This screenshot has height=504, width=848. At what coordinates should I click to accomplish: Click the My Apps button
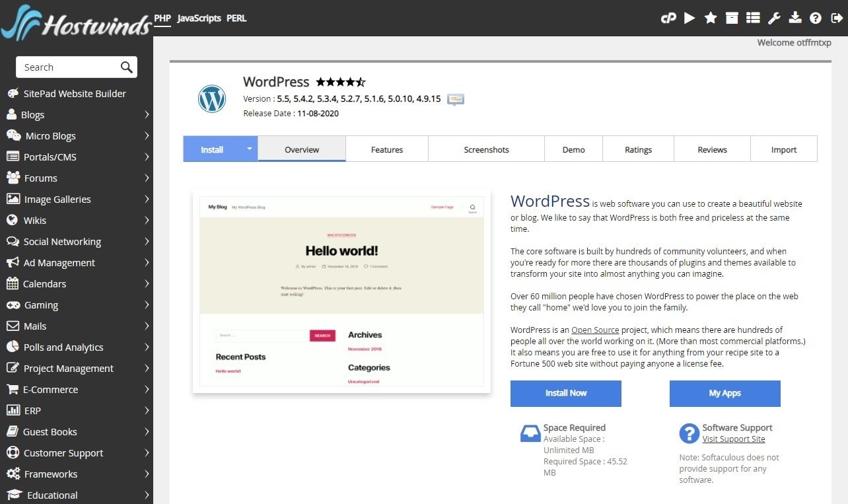(724, 393)
